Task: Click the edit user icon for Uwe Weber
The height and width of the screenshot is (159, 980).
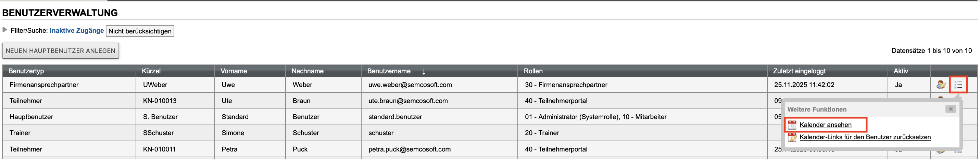Action: point(941,85)
